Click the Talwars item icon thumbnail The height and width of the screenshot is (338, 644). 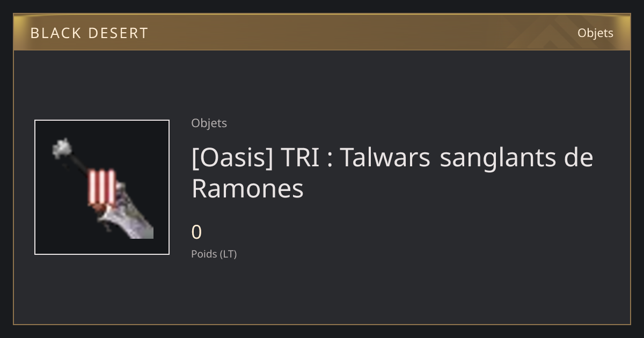point(102,187)
